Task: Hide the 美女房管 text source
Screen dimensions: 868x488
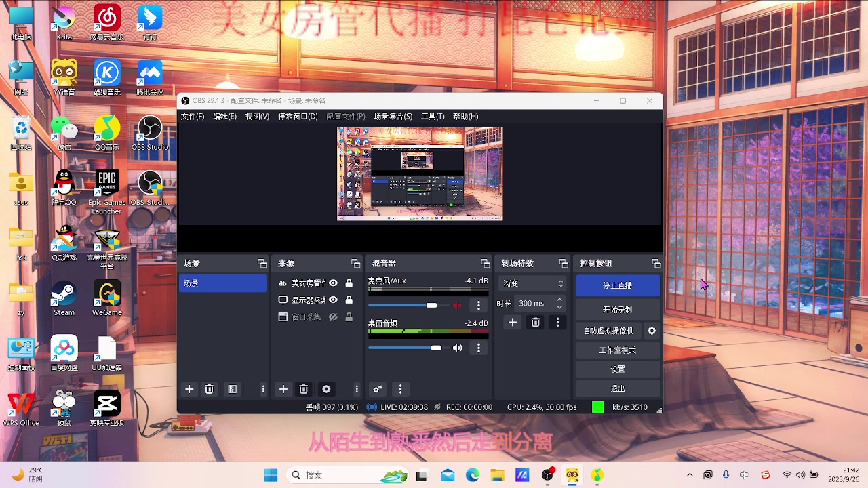Action: tap(333, 283)
